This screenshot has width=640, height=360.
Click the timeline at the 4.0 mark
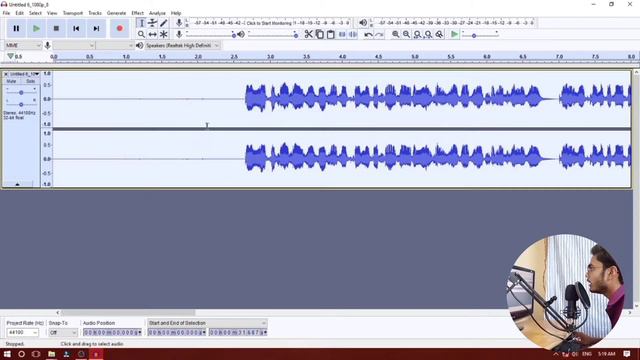click(342, 57)
